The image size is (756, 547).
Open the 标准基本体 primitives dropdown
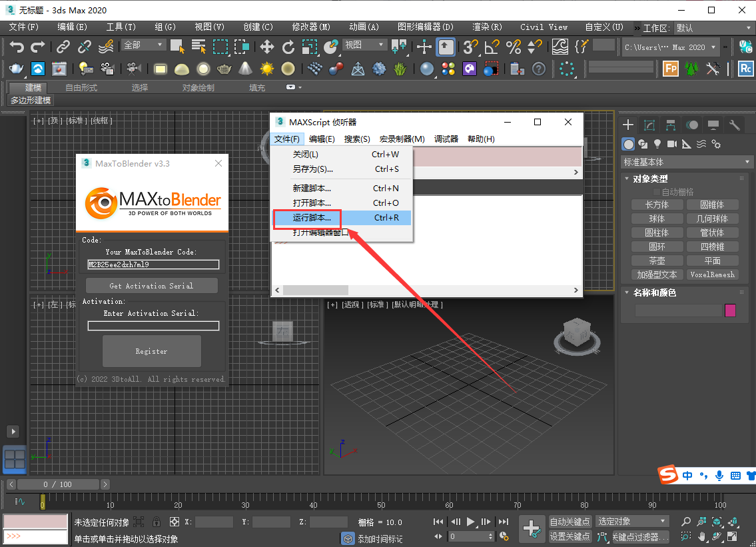tap(687, 162)
